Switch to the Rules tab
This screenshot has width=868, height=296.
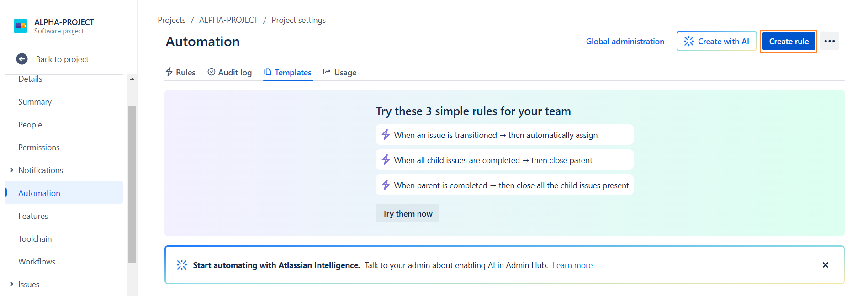click(180, 72)
